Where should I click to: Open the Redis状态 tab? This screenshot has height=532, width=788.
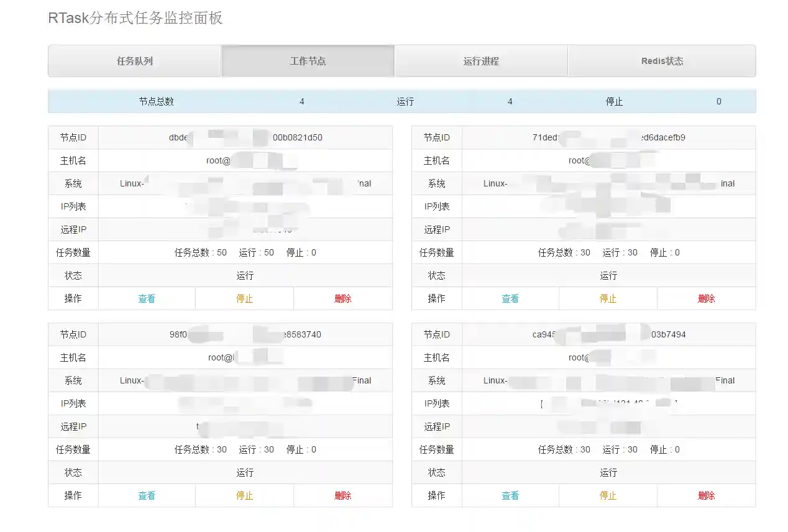click(662, 61)
